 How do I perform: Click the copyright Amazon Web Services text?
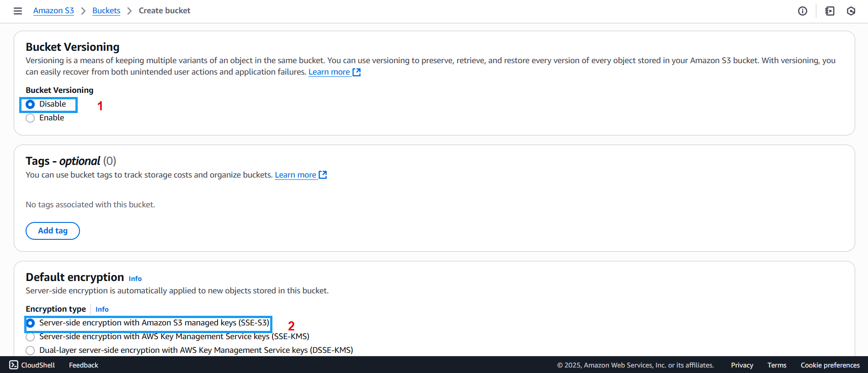pos(635,365)
